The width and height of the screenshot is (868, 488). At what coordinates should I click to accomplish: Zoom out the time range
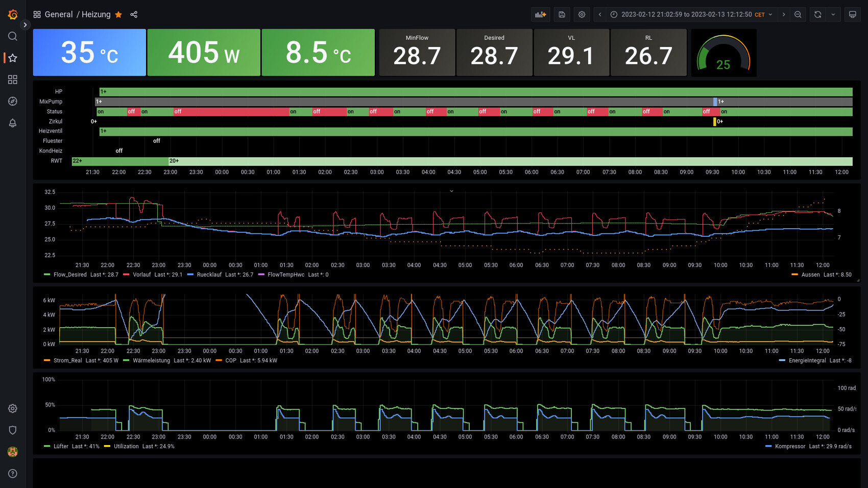pos(798,15)
